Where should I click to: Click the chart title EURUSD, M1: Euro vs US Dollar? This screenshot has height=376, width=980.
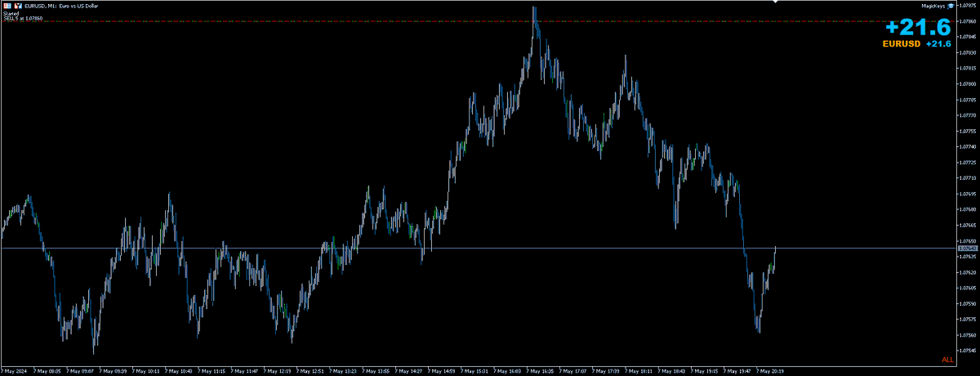tap(61, 6)
